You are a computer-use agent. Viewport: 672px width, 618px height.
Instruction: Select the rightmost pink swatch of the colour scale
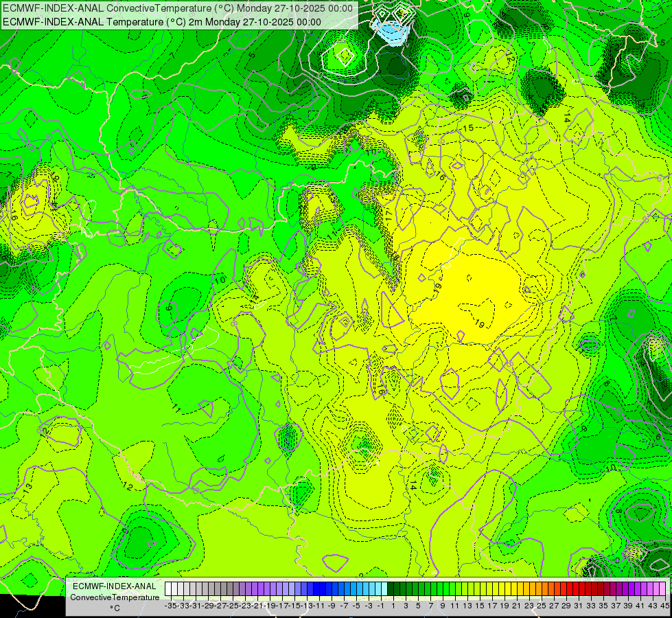pyautogui.click(x=662, y=588)
